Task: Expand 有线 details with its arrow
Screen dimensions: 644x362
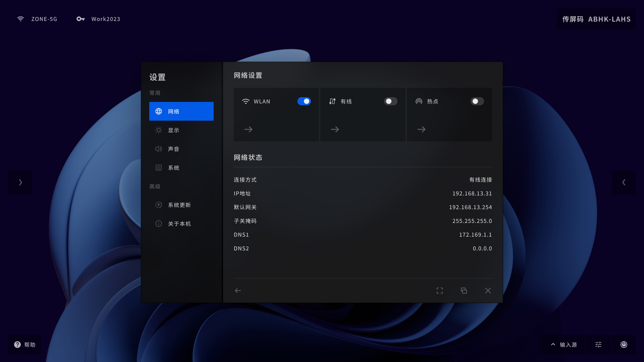Action: tap(335, 129)
